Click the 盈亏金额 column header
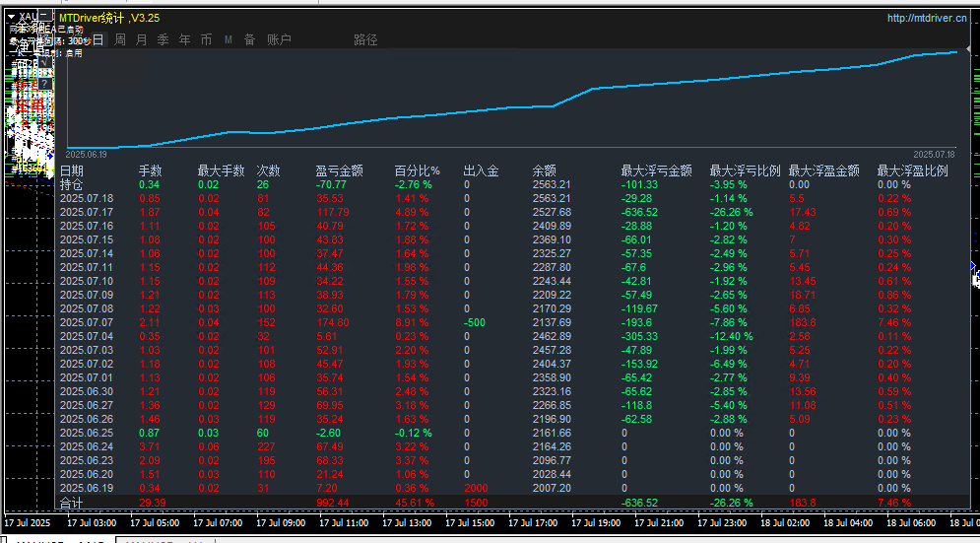Viewport: 980px width, 543px height. point(338,170)
